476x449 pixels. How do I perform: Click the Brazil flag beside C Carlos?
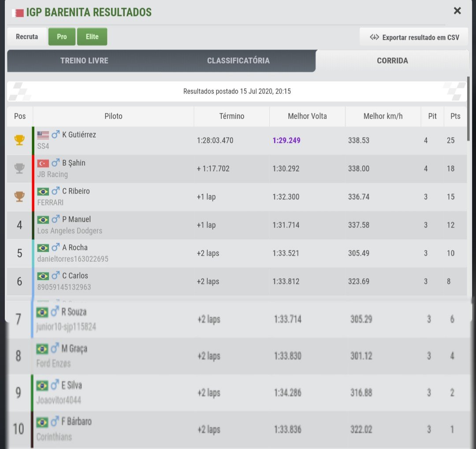[43, 276]
